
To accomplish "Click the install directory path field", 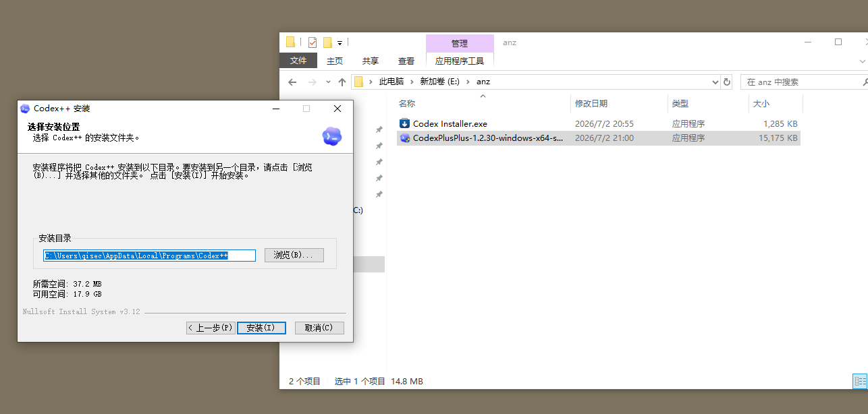I will pos(149,256).
